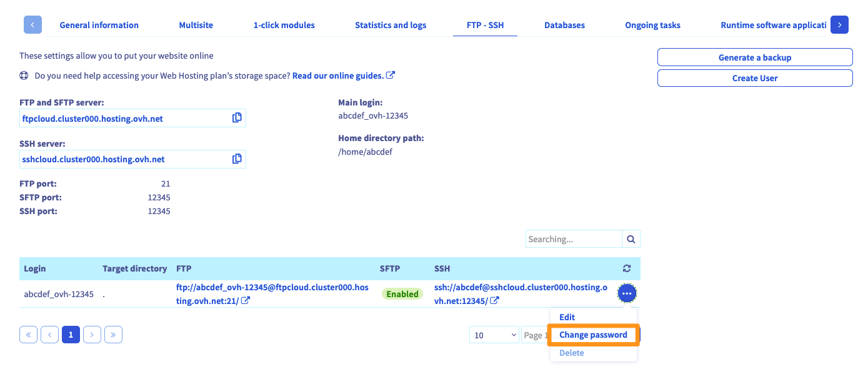Viewport: 868px width, 382px height.
Task: Open the rows-per-page dropdown showing 10
Action: tap(494, 335)
